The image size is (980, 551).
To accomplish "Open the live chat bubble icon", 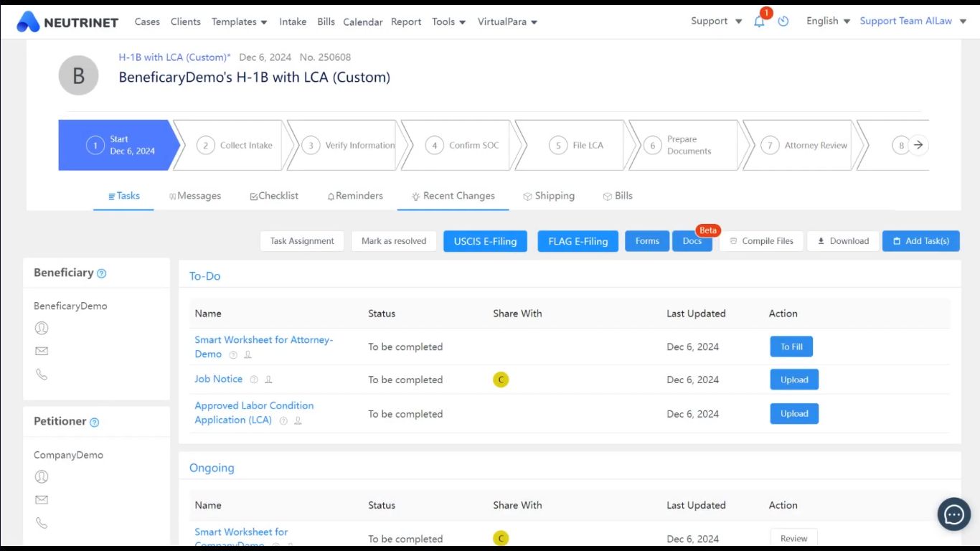I will coord(954,514).
